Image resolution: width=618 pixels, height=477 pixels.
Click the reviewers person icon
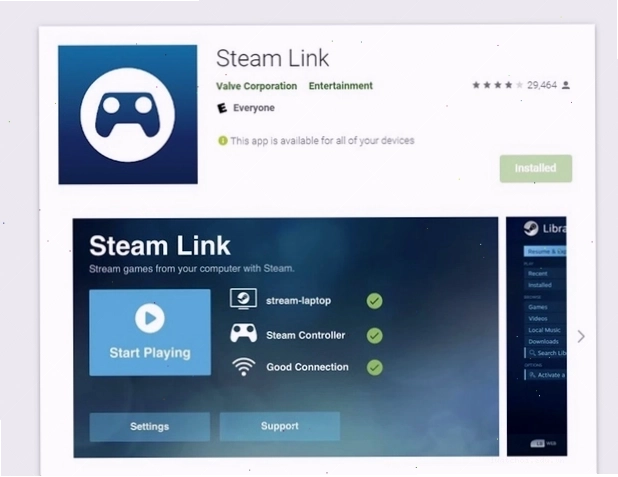point(566,85)
